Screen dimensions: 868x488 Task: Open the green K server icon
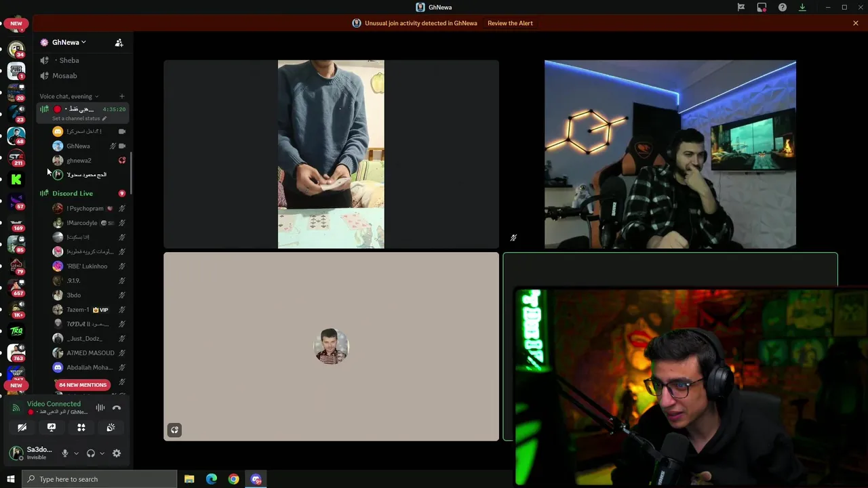16,179
